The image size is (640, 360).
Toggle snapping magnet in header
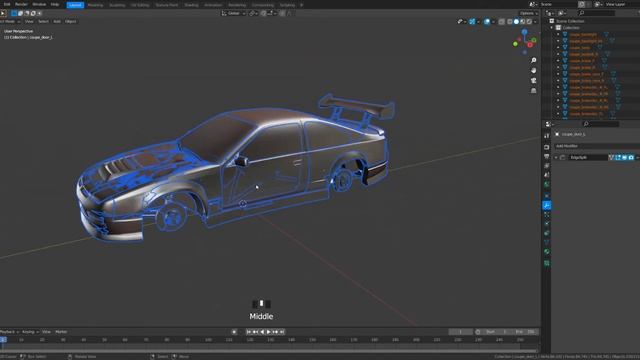click(264, 13)
